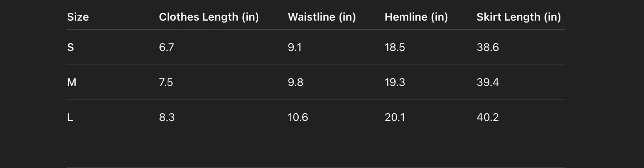Select the 38.6 skirt length value
This screenshot has width=644, height=168.
pos(488,47)
